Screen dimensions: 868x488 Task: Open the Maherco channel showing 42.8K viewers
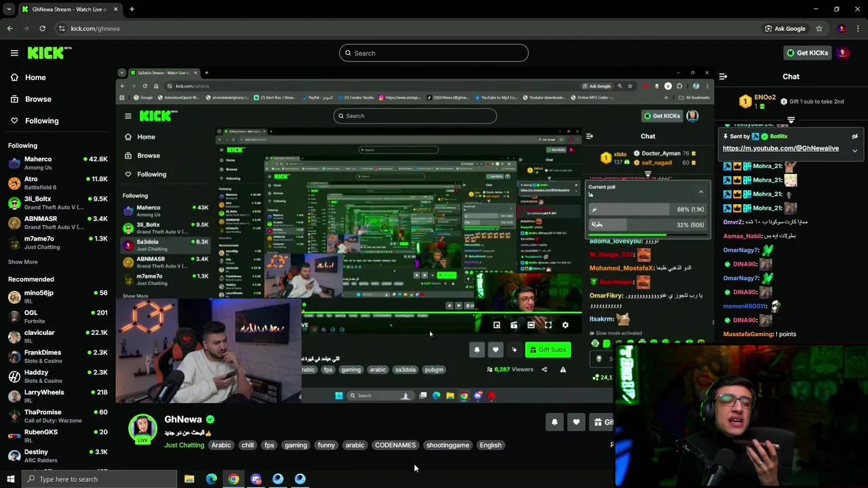(58, 163)
